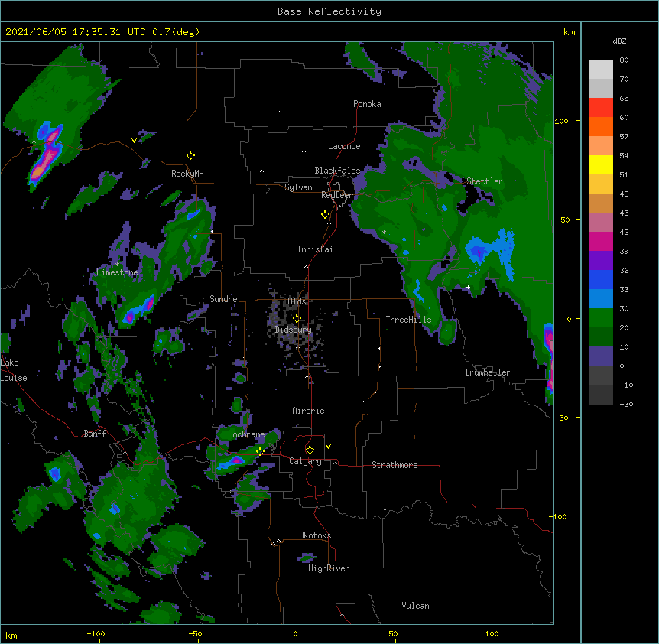The image size is (659, 644).
Task: Click the Olds city label
Action: point(297,301)
